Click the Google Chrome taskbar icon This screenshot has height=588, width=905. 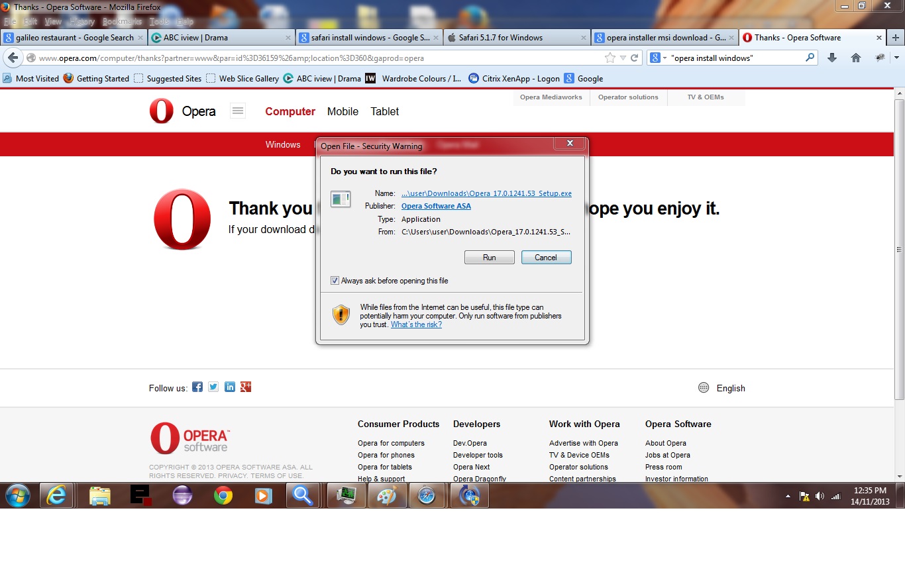point(223,495)
